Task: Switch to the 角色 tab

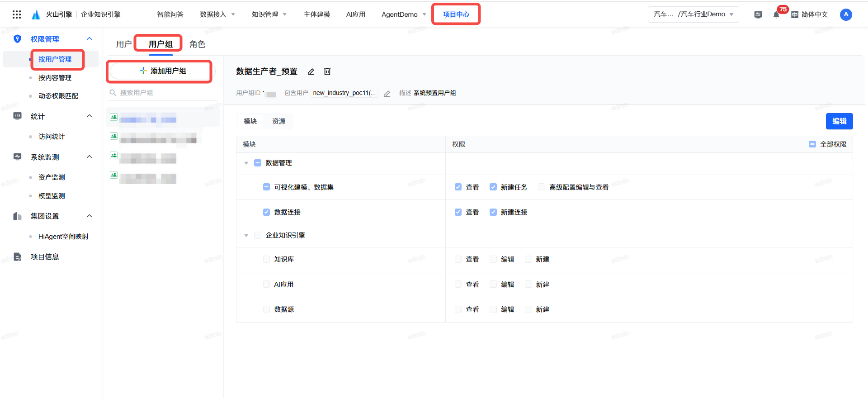Action: click(x=197, y=44)
